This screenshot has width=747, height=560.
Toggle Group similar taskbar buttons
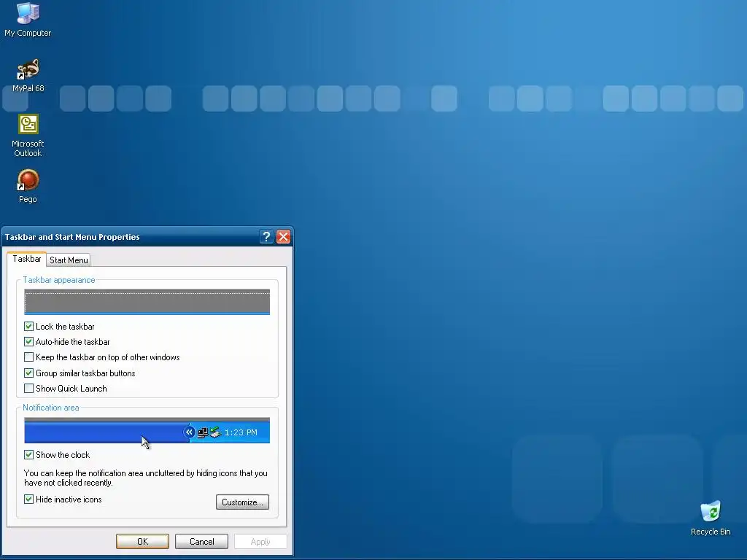[x=28, y=373]
